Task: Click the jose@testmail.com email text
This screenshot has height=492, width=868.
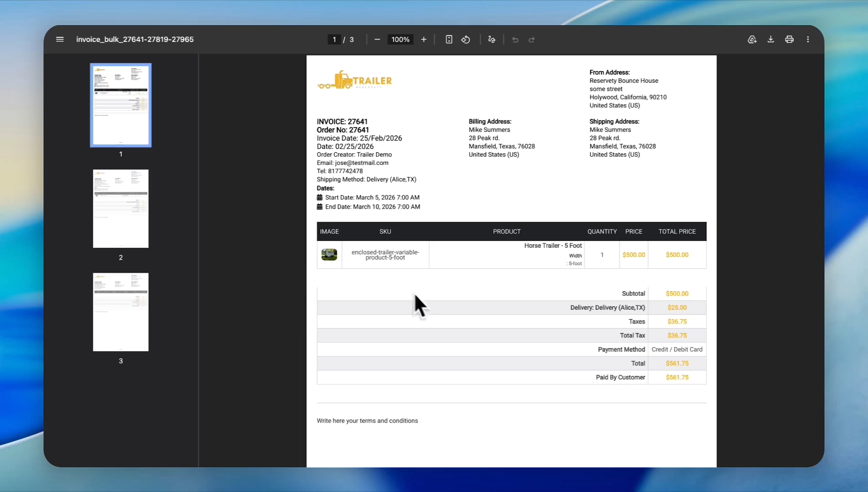Action: pos(362,163)
